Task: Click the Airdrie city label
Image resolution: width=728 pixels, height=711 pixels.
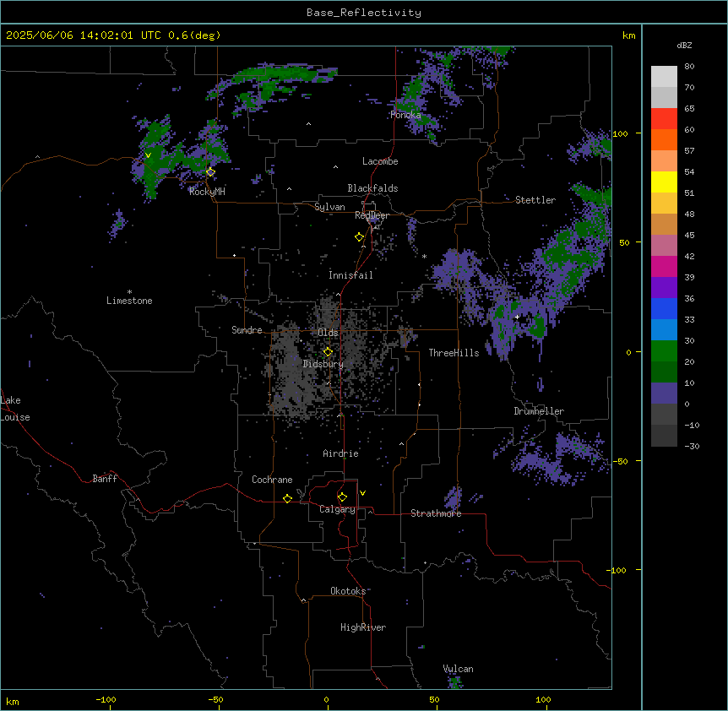Action: pyautogui.click(x=341, y=453)
